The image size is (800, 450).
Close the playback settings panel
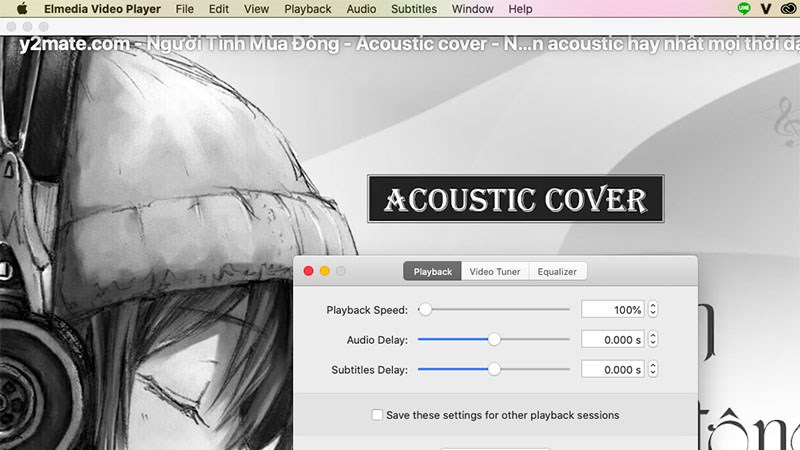[309, 271]
